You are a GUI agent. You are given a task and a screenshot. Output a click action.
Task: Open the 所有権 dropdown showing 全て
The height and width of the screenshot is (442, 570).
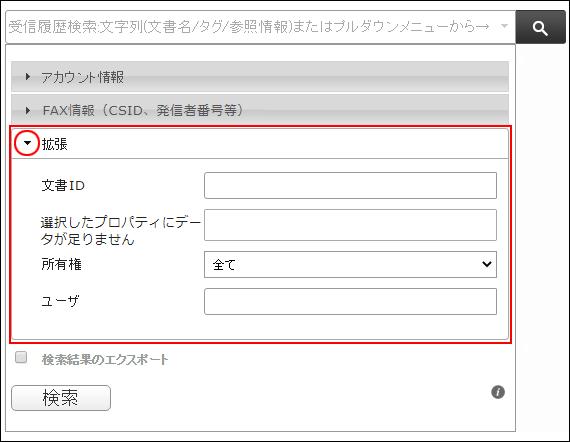pos(350,264)
